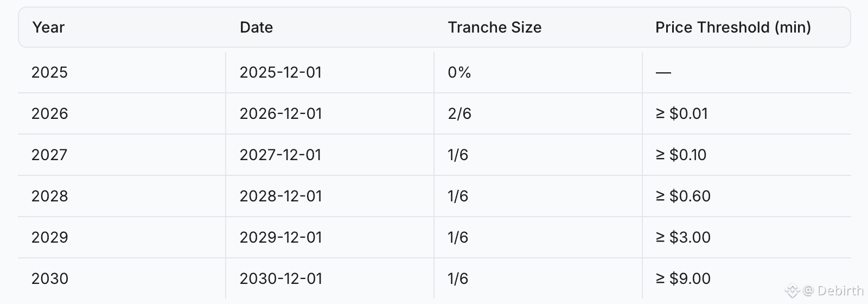Image resolution: width=868 pixels, height=304 pixels.
Task: Click the Binance logo watermark icon
Action: pos(794,290)
